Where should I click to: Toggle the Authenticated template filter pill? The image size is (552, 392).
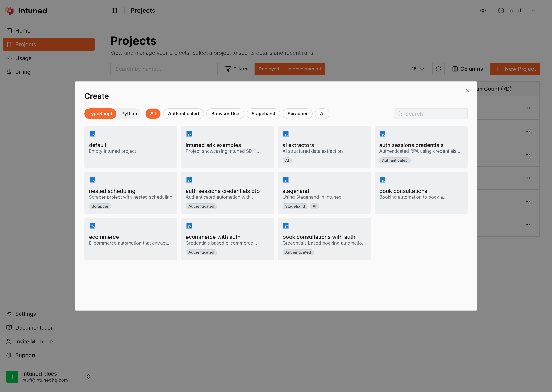[183, 114]
